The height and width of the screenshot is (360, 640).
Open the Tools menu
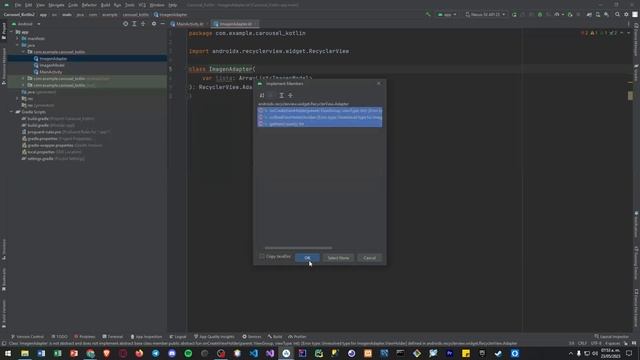(129, 5)
